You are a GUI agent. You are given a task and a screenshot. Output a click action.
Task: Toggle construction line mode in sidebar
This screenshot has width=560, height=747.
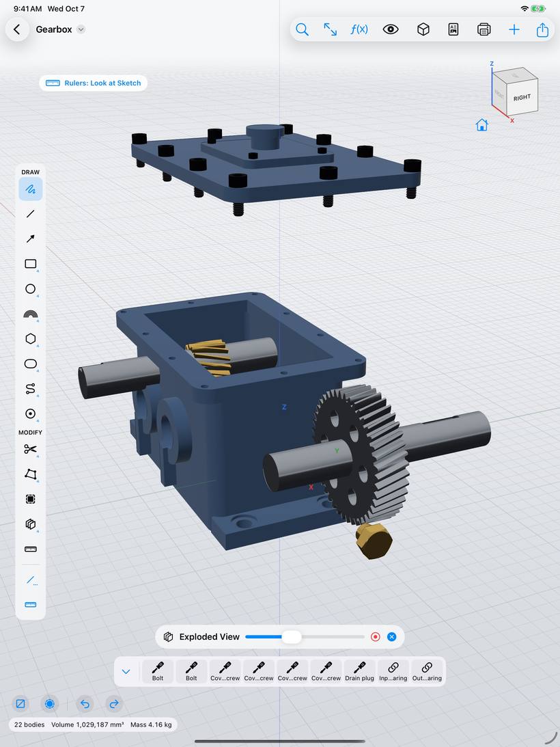click(x=31, y=580)
